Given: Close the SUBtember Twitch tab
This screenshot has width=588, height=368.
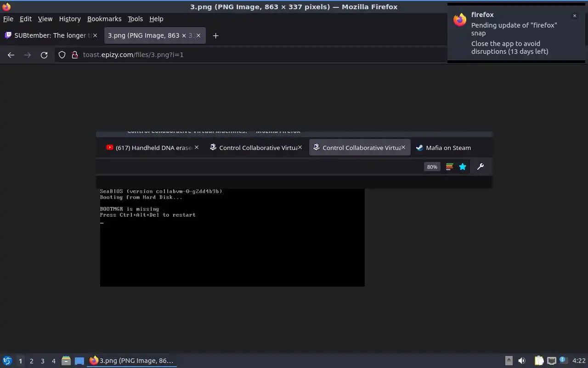Looking at the screenshot, I should [95, 35].
